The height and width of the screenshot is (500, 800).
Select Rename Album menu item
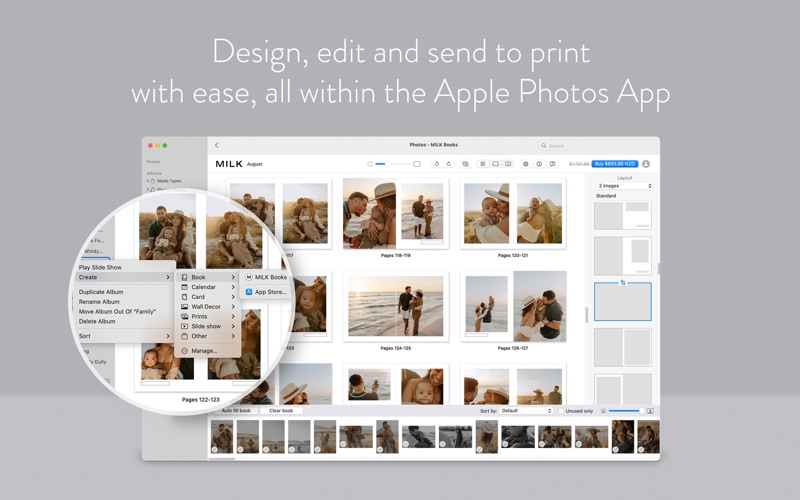pyautogui.click(x=99, y=302)
